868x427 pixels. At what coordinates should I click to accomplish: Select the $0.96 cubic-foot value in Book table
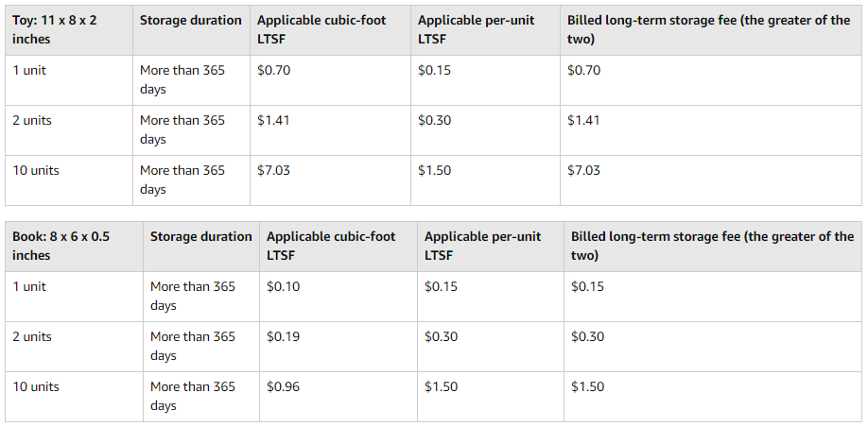(283, 386)
